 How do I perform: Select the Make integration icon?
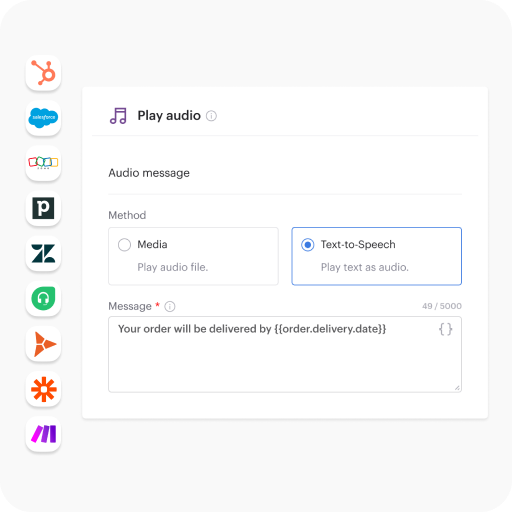(x=43, y=434)
